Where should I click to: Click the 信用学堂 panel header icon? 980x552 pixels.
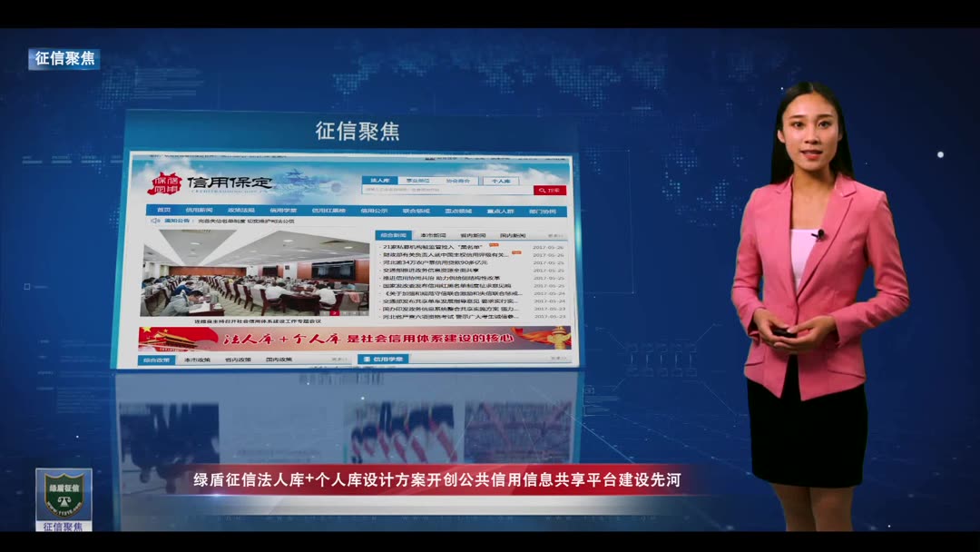367,358
